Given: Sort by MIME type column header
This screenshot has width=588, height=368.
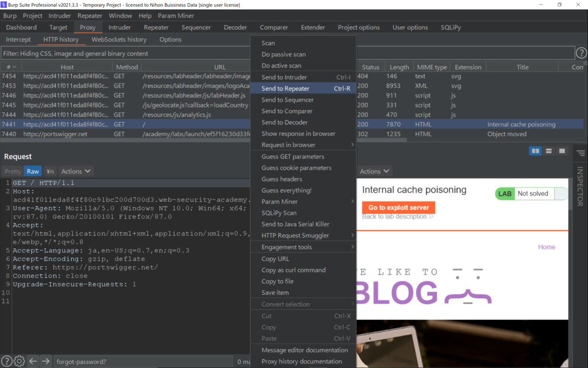Looking at the screenshot, I should (432, 67).
